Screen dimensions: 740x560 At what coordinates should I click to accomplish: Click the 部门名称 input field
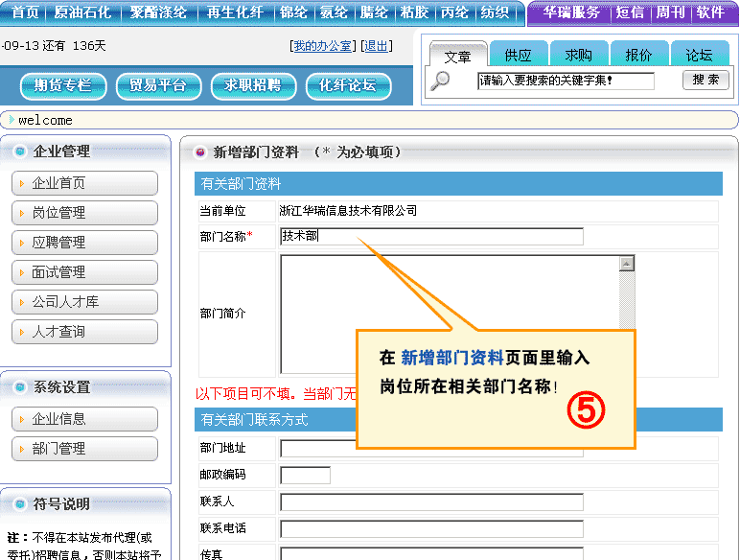coord(431,237)
